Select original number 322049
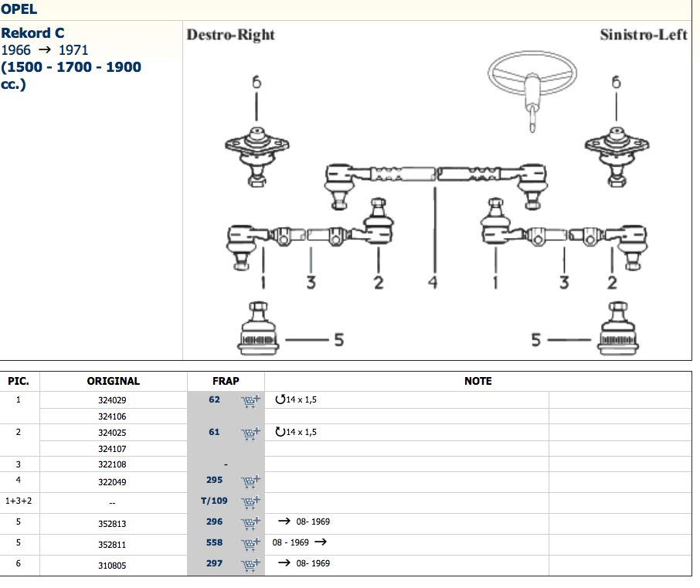700x588 pixels. 112,482
